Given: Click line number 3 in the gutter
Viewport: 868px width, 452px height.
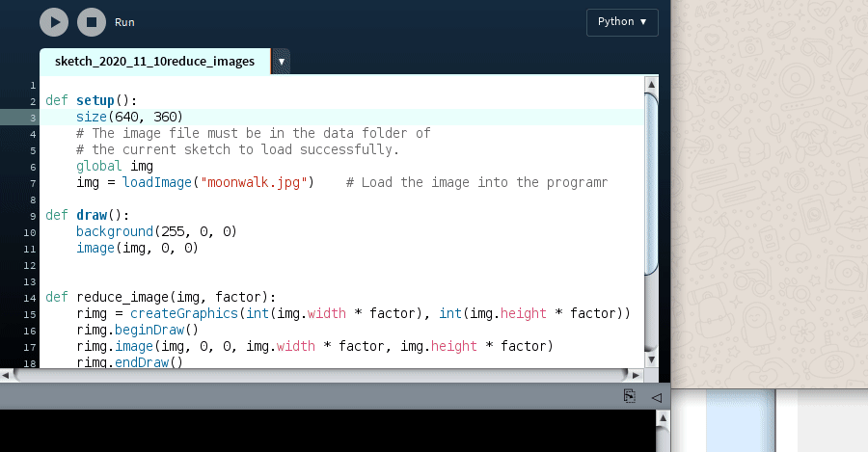Looking at the screenshot, I should (33, 118).
